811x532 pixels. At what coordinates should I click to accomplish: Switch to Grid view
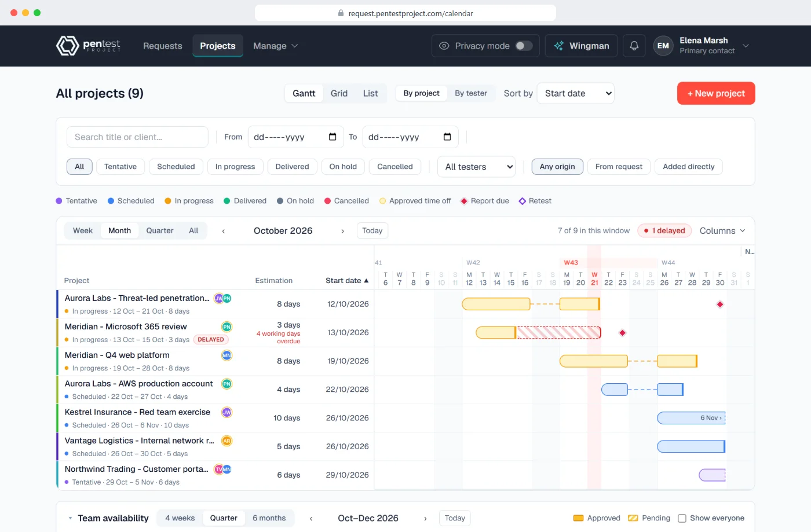[339, 93]
